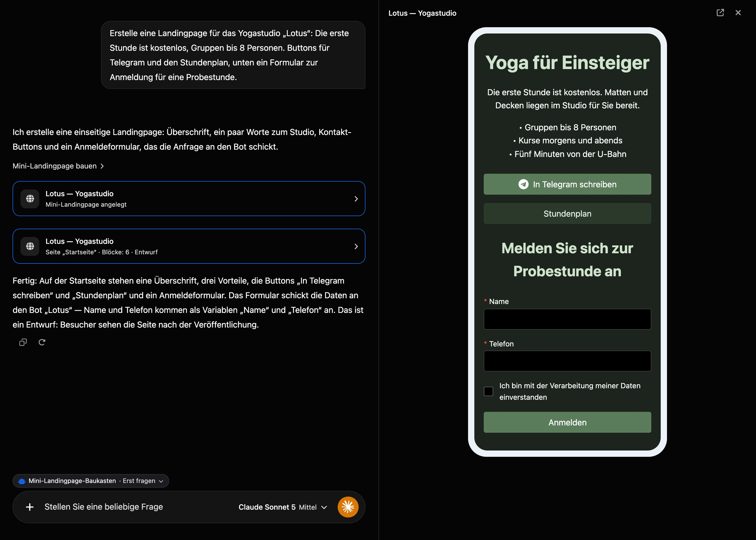This screenshot has width=756, height=540.
Task: Click the orange send starburst button
Action: 348,507
